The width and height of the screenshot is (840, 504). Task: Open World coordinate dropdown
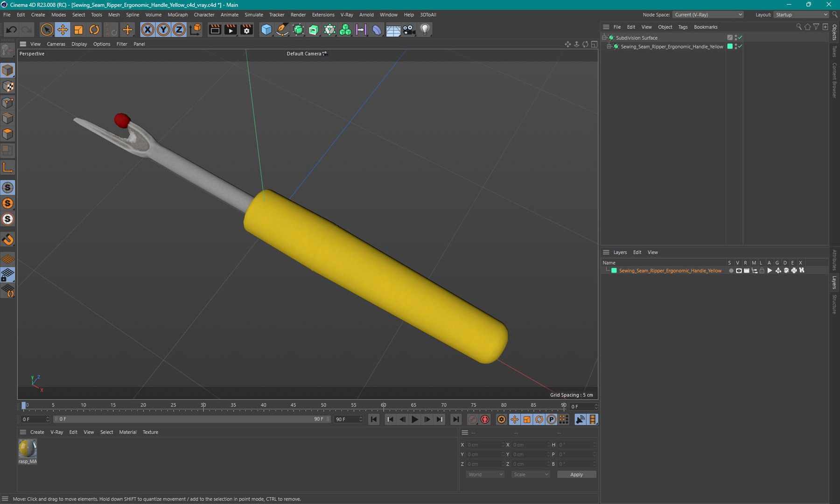tap(485, 475)
